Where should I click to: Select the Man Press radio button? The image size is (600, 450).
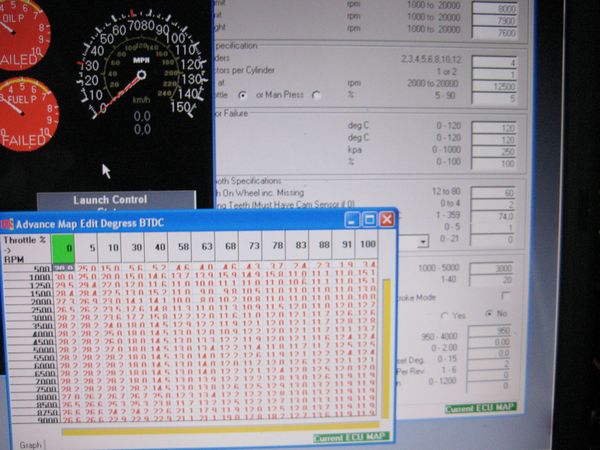316,95
